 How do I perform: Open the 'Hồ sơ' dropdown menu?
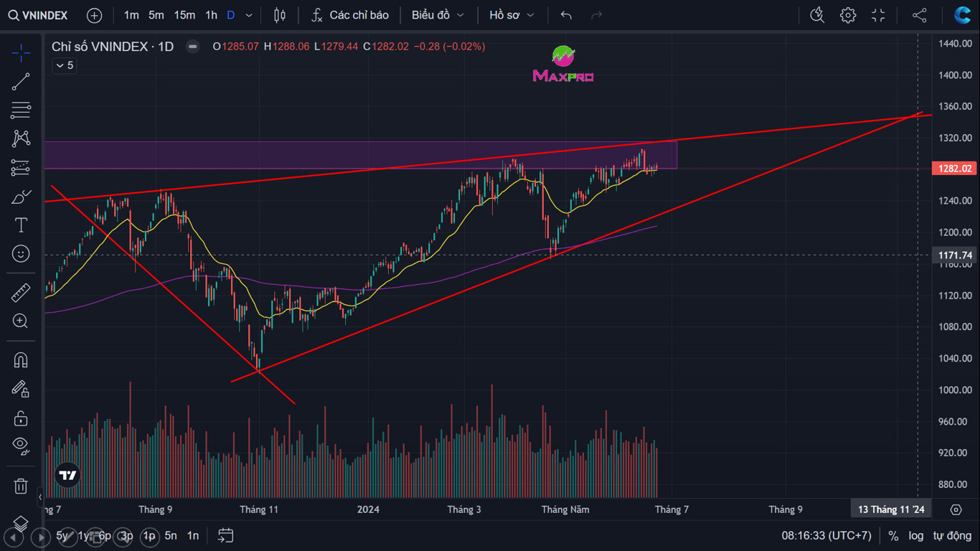[x=512, y=15]
